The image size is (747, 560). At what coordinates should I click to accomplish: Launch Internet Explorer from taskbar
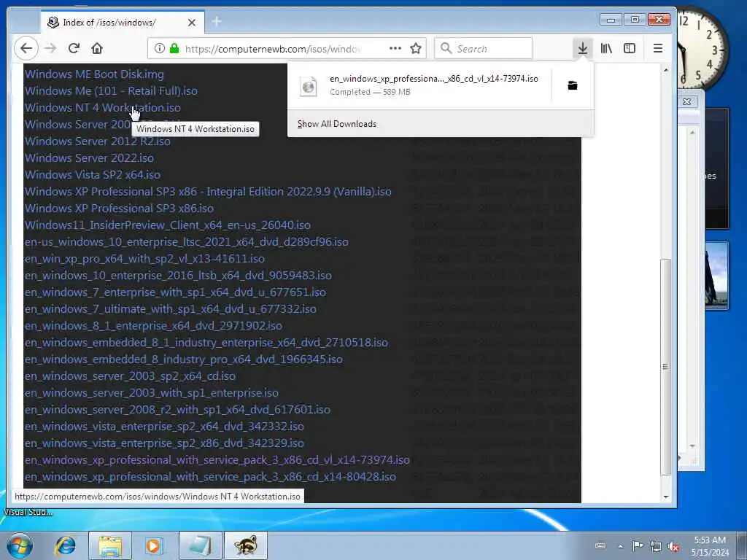click(x=65, y=545)
